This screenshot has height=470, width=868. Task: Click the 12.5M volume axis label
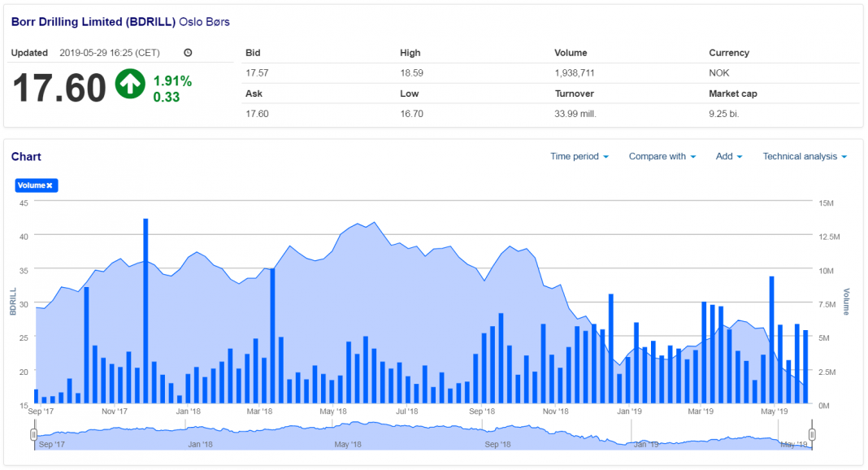click(x=829, y=237)
